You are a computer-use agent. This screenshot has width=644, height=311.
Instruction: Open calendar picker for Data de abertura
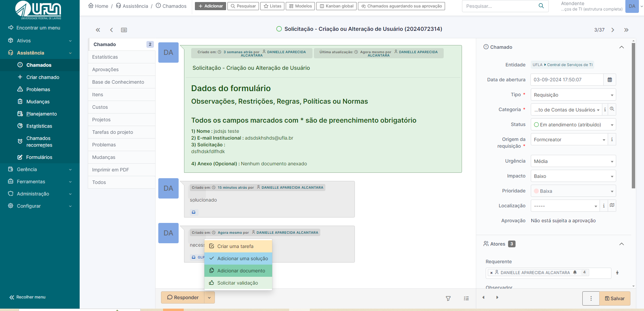pos(610,80)
